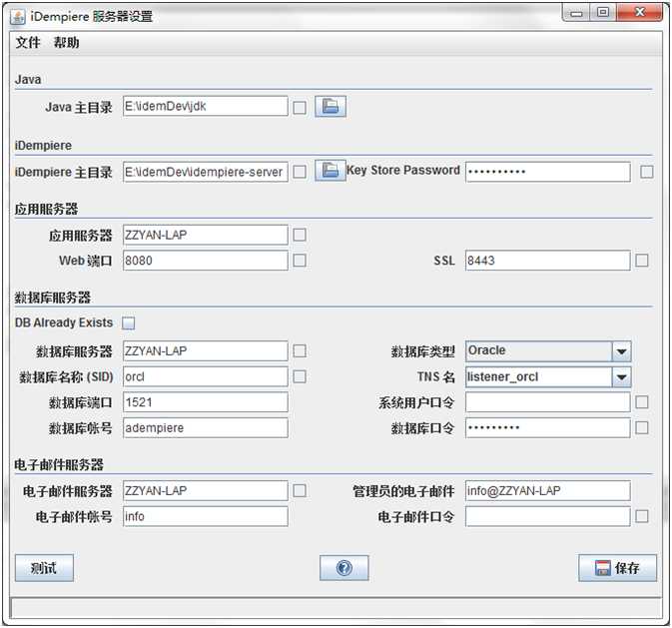Edit 管理员的电子邮件 info@ZZYAN-LAP field
Viewport: 672px width, 628px height.
pyautogui.click(x=548, y=491)
